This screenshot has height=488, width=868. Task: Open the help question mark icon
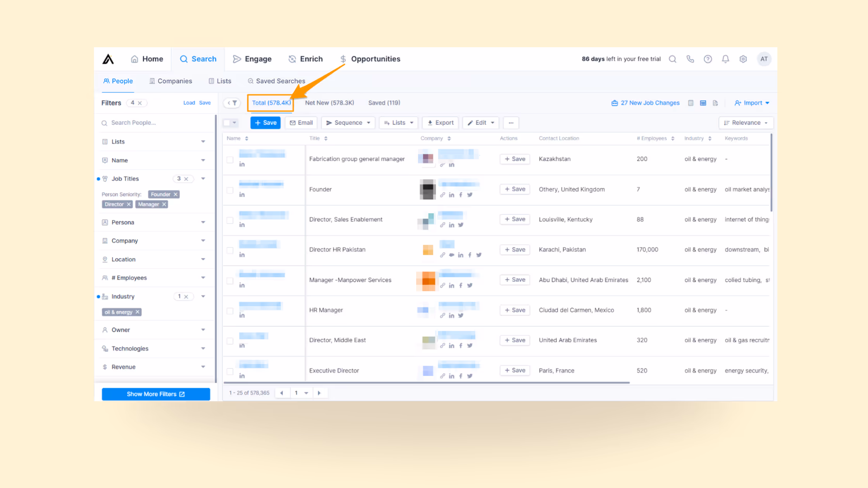pos(708,59)
